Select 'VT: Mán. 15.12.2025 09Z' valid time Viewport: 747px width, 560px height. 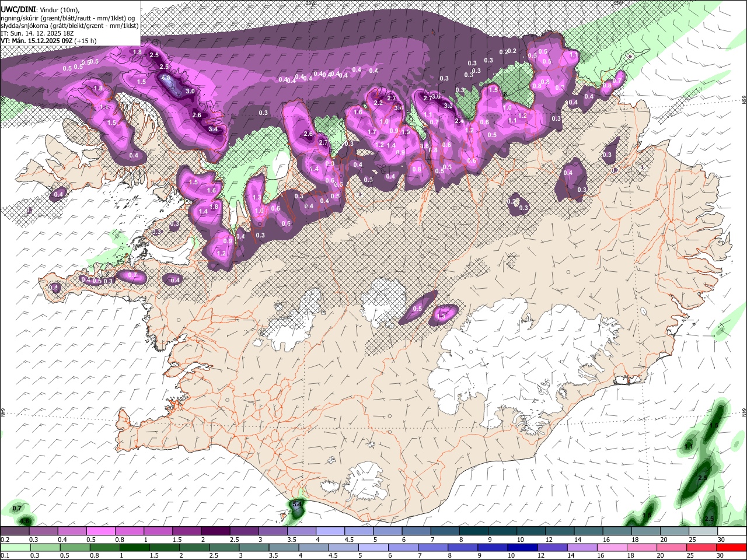(36, 41)
